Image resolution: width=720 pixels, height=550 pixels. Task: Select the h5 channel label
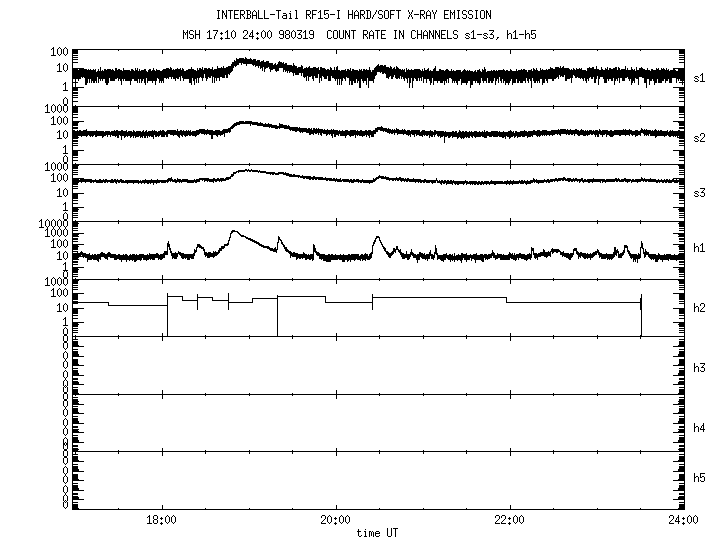[701, 479]
